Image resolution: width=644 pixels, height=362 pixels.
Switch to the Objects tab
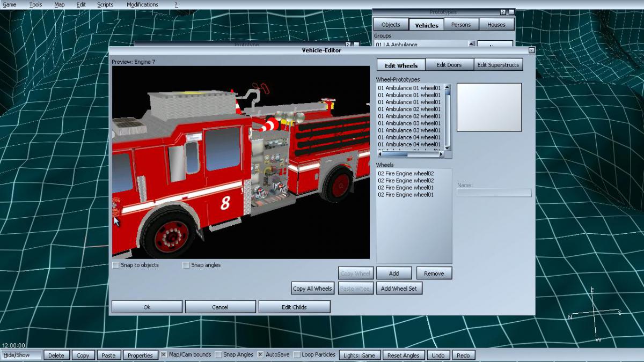391,25
